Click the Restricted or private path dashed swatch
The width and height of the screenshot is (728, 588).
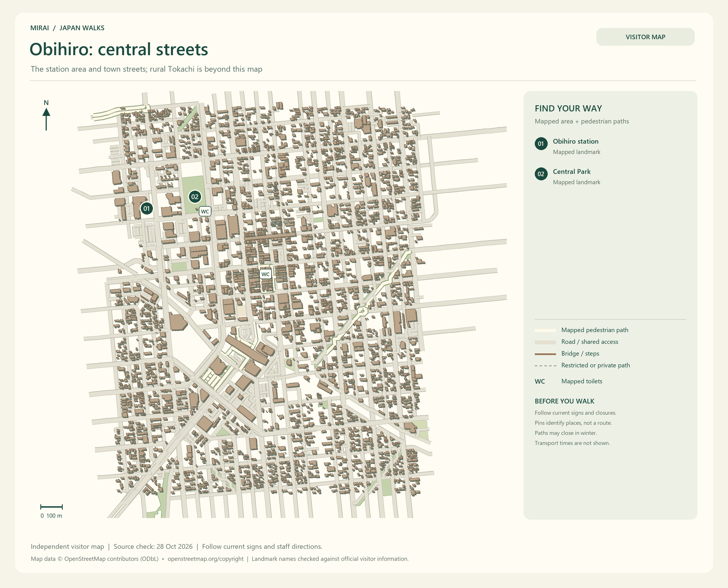click(x=545, y=366)
